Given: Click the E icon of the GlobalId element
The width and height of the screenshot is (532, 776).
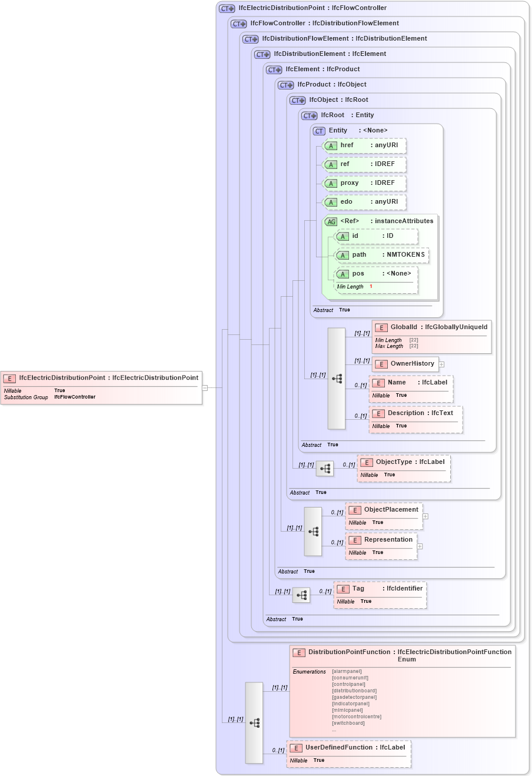Looking at the screenshot, I should pos(381,327).
